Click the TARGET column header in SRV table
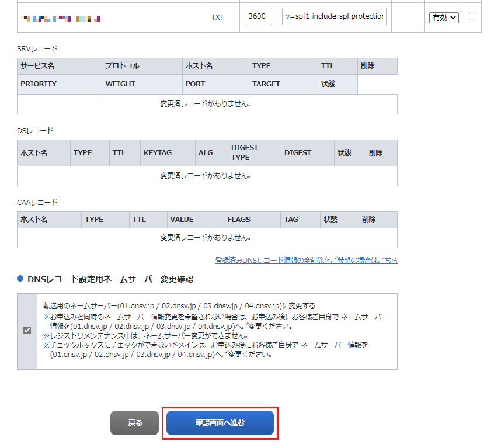 pos(266,84)
